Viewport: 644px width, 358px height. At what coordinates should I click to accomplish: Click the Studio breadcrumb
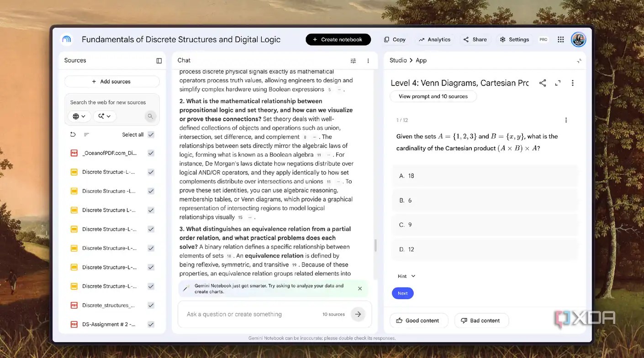click(x=398, y=60)
